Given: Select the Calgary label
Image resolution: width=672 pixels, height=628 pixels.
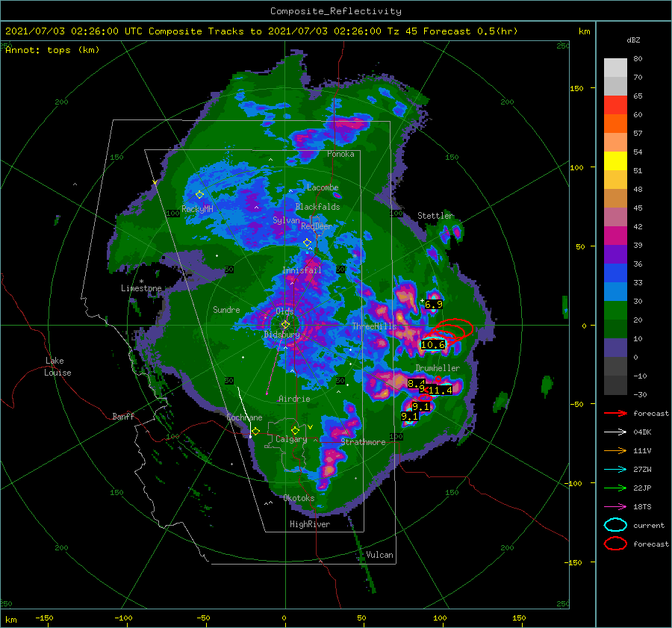Looking at the screenshot, I should point(291,439).
